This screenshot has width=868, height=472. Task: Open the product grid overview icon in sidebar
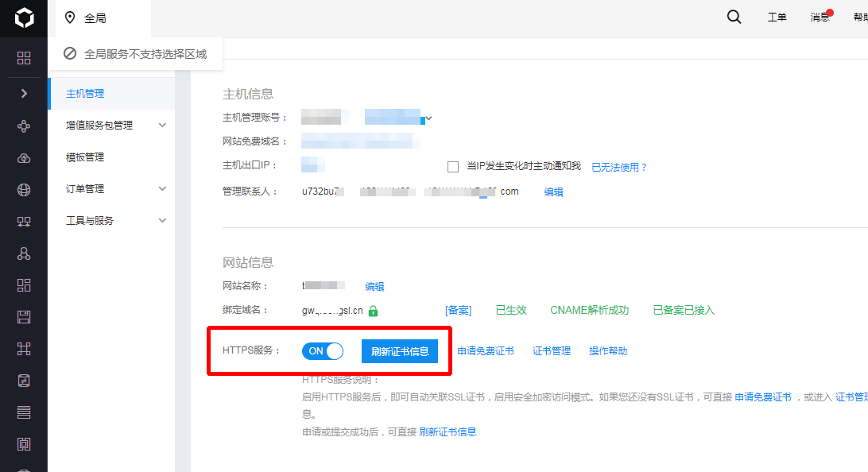coord(24,58)
